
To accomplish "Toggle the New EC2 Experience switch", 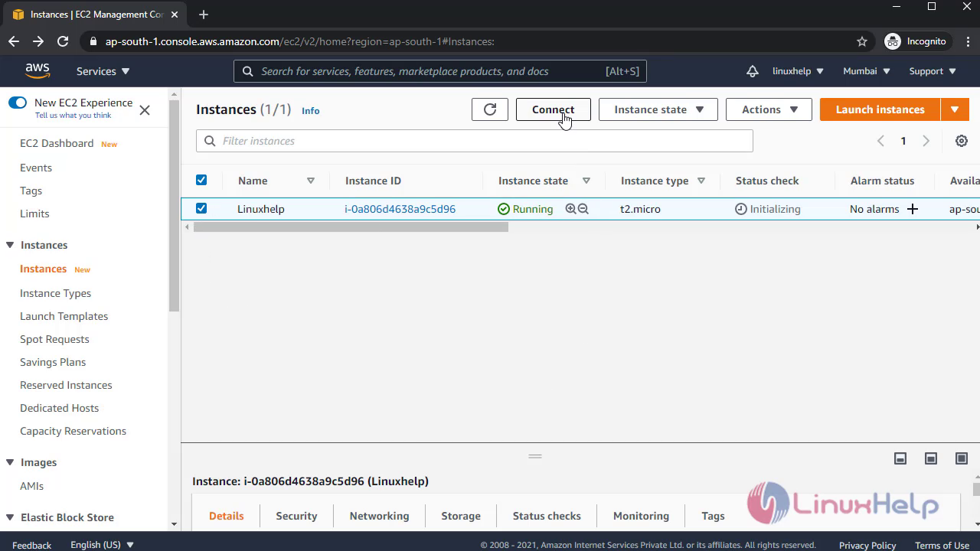I will (18, 103).
